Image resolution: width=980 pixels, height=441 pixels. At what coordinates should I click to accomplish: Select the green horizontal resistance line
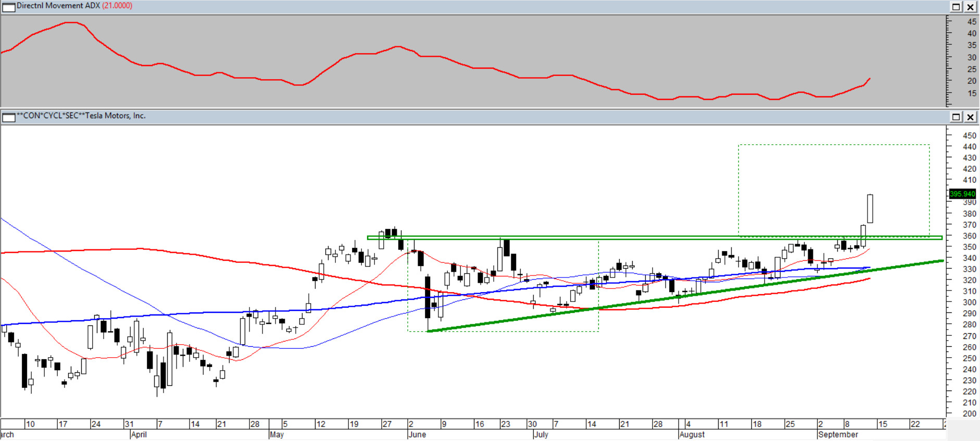pyautogui.click(x=625, y=237)
